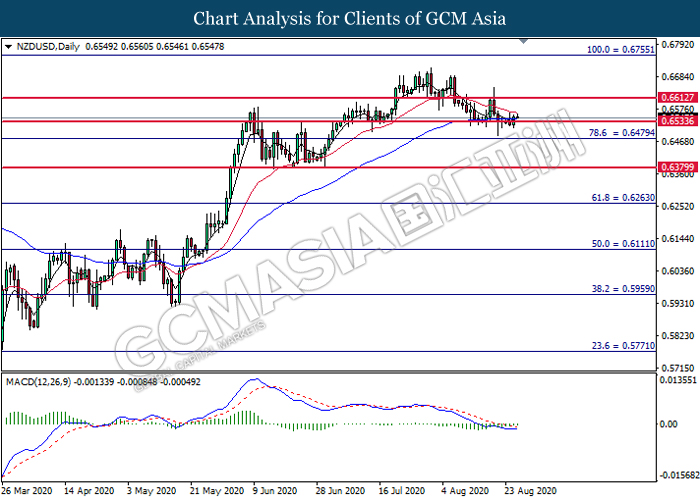700x500 pixels.
Task: Open the dropdown arrow beside NZDUSD,Daily
Action: (9, 46)
